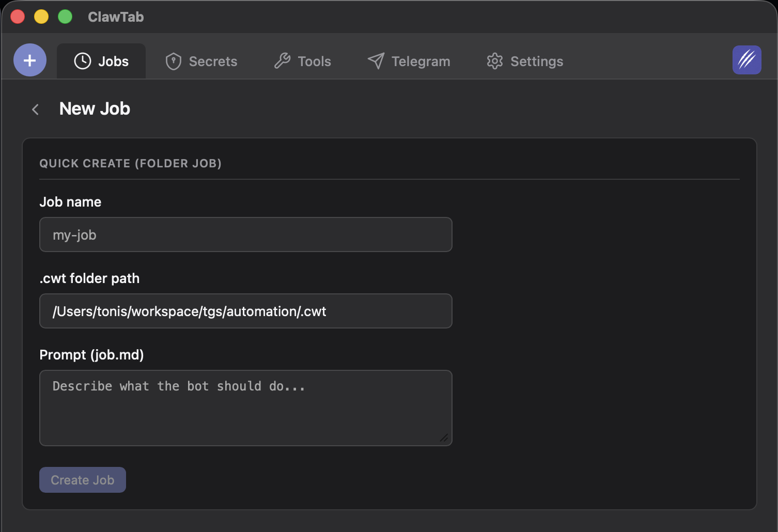Click the shield icon beside Secrets
Image resolution: width=778 pixels, height=532 pixels.
coord(174,61)
